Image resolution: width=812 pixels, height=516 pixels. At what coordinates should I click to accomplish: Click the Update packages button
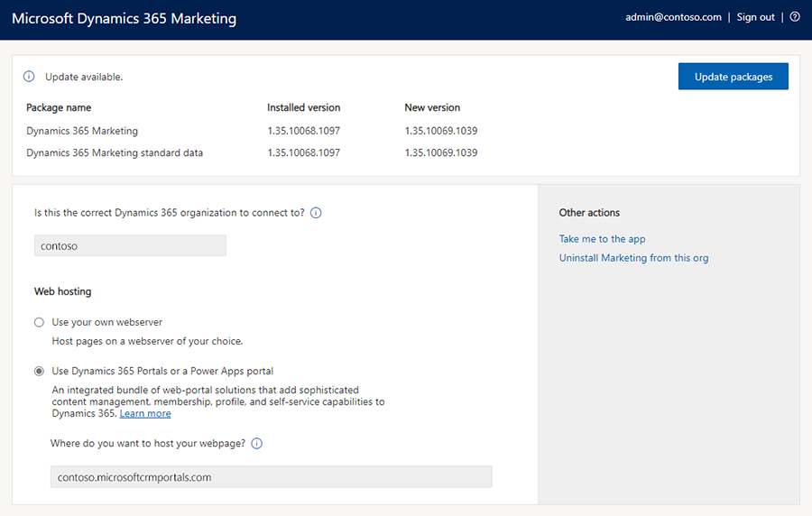(734, 77)
